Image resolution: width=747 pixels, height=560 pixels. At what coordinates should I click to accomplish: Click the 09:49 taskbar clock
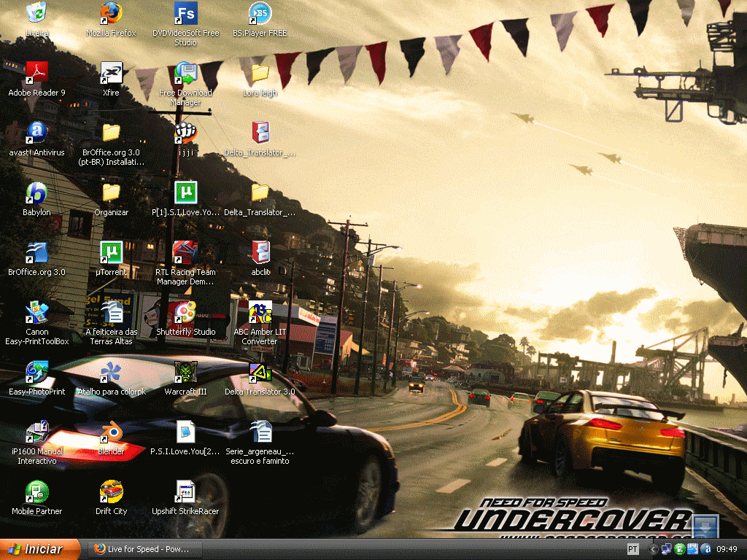tap(727, 550)
